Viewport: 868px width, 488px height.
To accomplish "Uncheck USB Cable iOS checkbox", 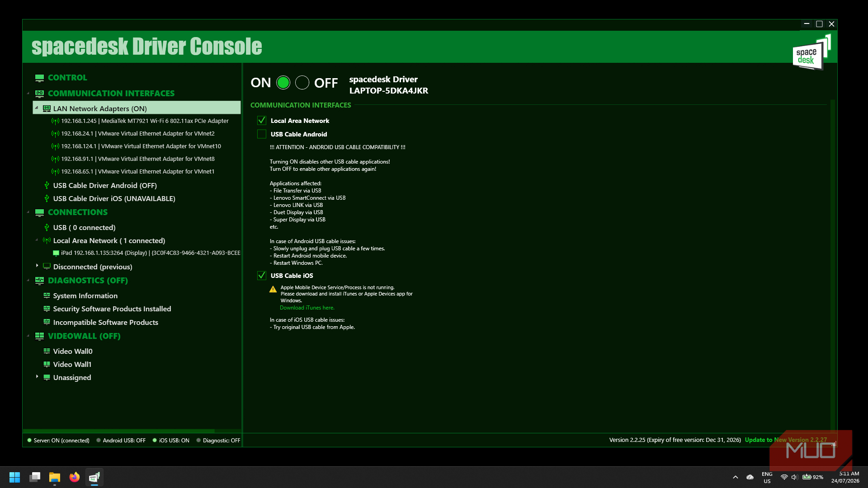I will pyautogui.click(x=261, y=276).
